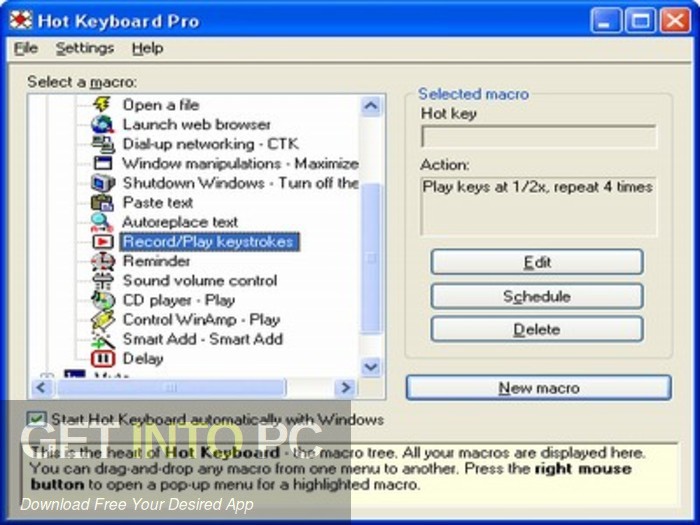Click the CD player disc icon
The image size is (700, 525).
pos(103,300)
